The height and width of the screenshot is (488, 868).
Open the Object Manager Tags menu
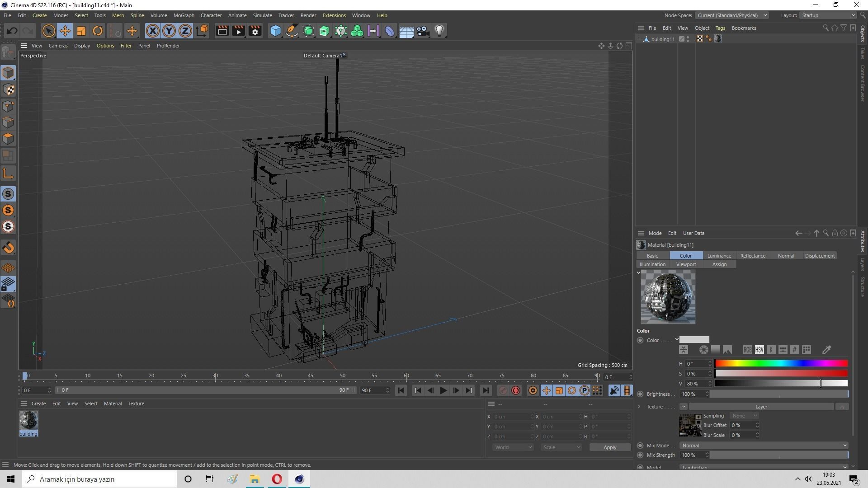click(x=720, y=28)
